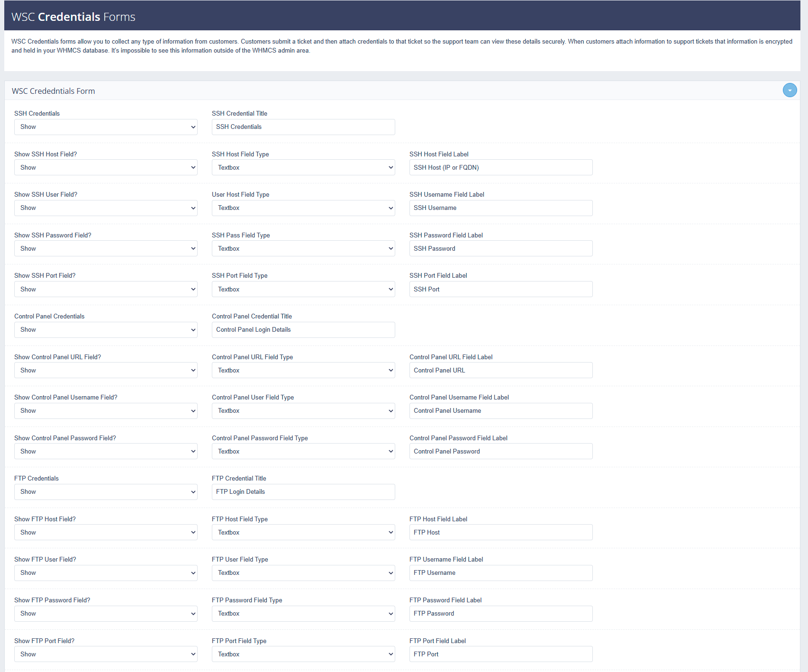Open Show FTP Host Field dropdown
The height and width of the screenshot is (672, 808).
(106, 532)
